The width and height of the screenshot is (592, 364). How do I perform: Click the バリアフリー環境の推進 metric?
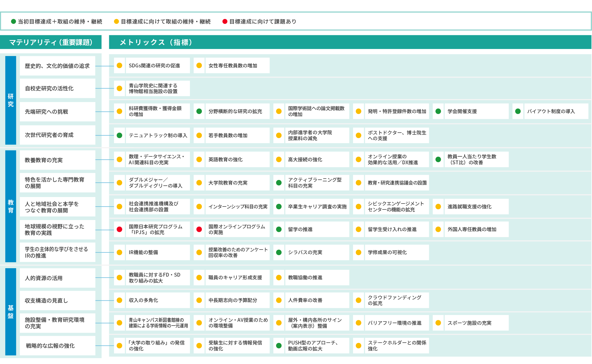(x=397, y=323)
